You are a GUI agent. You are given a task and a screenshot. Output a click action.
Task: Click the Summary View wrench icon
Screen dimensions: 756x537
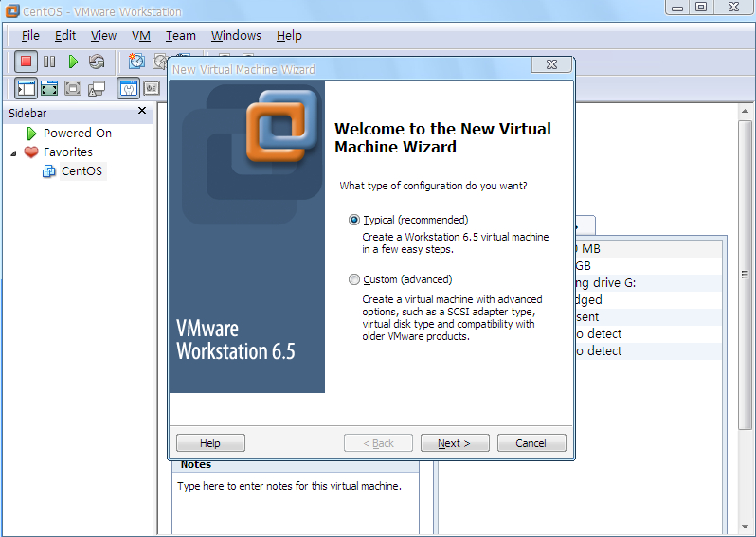click(128, 88)
